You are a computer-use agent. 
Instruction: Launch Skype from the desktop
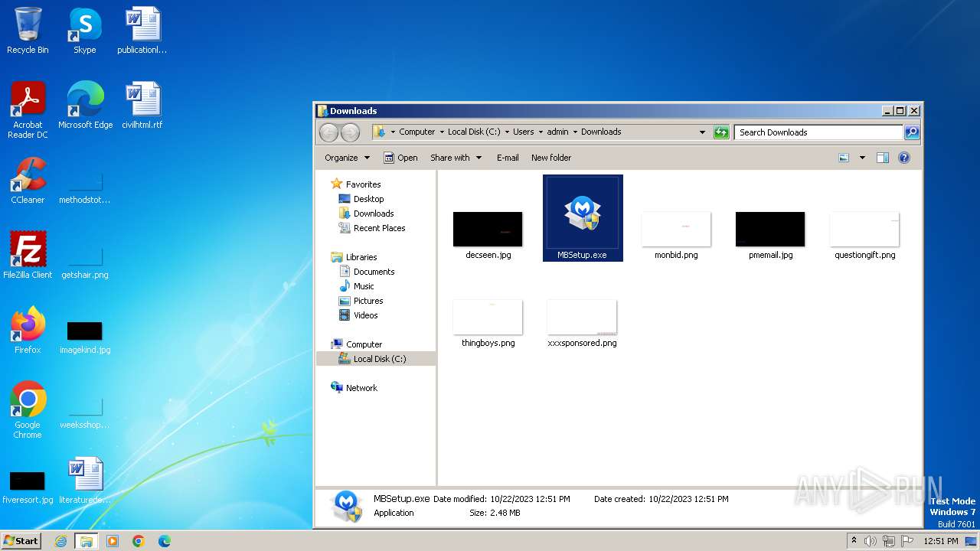84,31
